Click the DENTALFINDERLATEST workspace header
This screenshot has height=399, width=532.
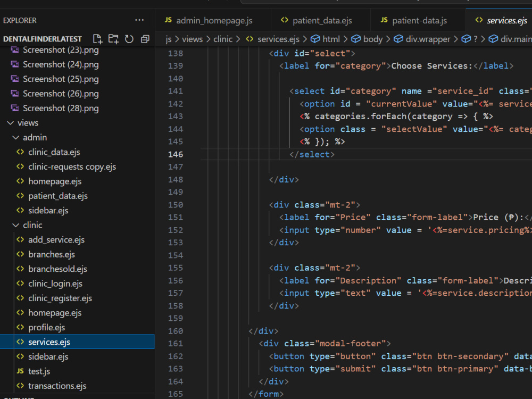[43, 39]
